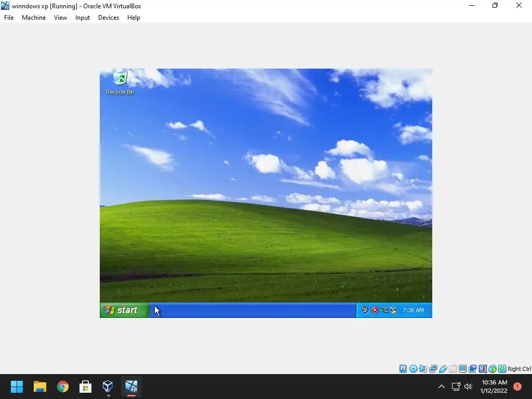Click the XP start button
This screenshot has width=532, height=399.
pyautogui.click(x=125, y=310)
